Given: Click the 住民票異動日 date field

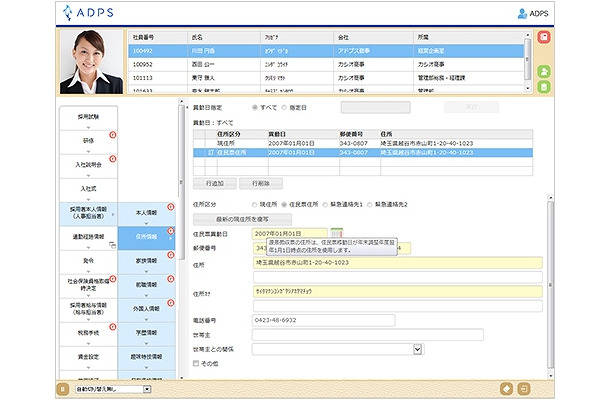Looking at the screenshot, I should (x=290, y=233).
